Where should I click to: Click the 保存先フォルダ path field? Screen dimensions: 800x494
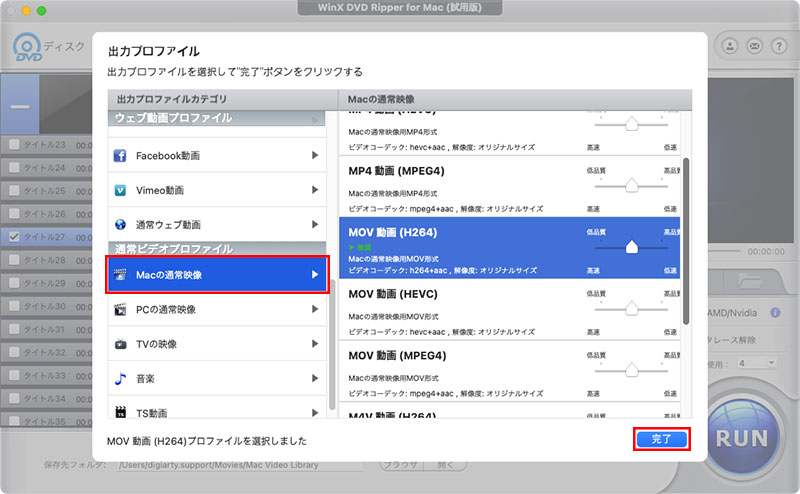240,465
